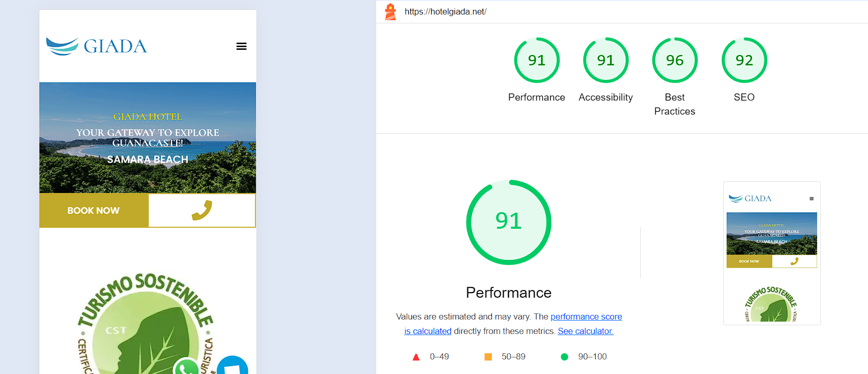Open the final screenshot thumbnail in the report
The height and width of the screenshot is (374, 868).
point(772,253)
